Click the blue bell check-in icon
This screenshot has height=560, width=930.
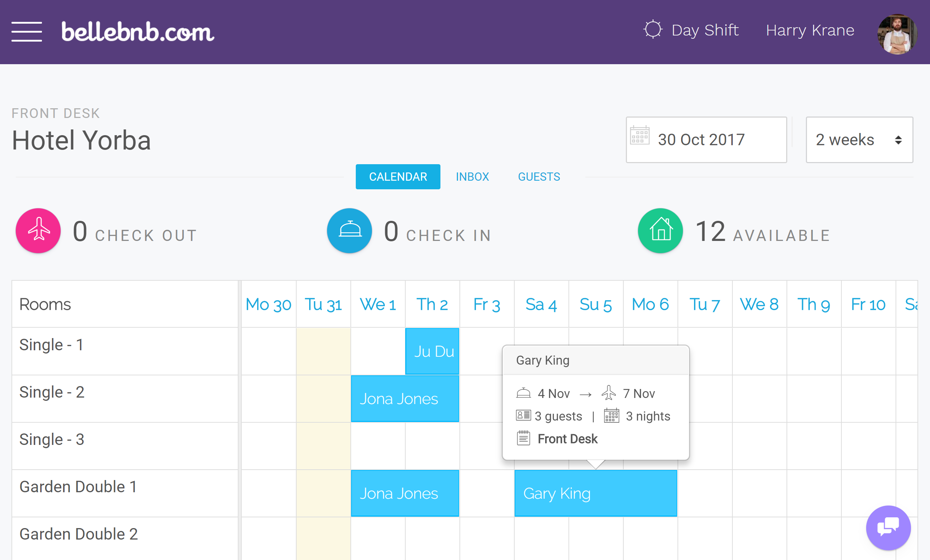pyautogui.click(x=349, y=231)
